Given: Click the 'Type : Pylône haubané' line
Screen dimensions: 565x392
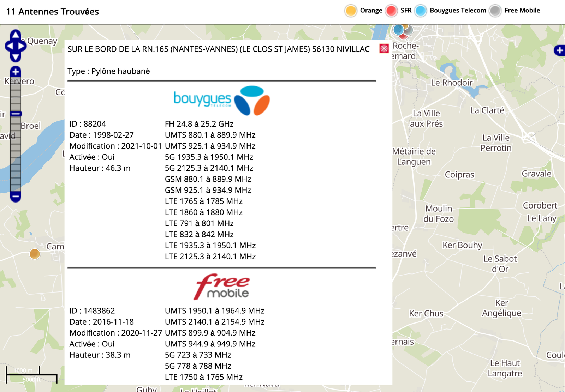Looking at the screenshot, I should [x=109, y=71].
